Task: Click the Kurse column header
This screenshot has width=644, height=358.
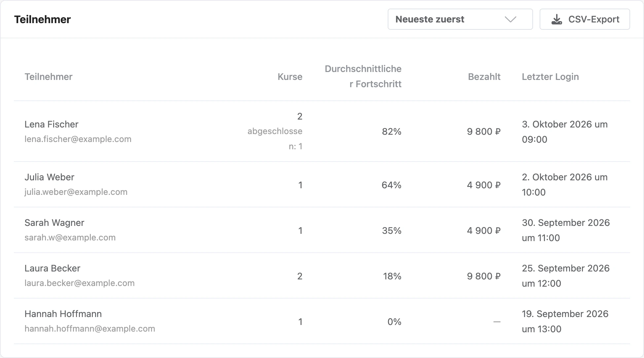Action: 290,77
